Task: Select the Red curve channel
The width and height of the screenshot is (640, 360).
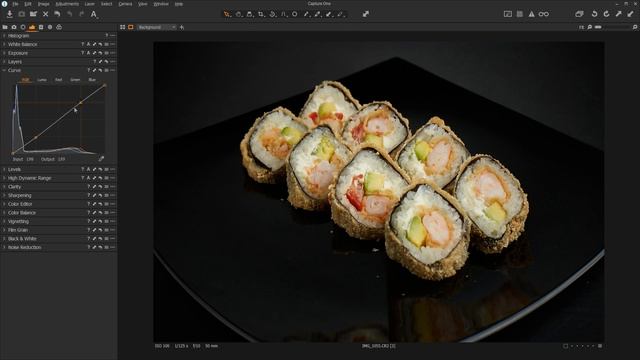Action: pos(59,80)
